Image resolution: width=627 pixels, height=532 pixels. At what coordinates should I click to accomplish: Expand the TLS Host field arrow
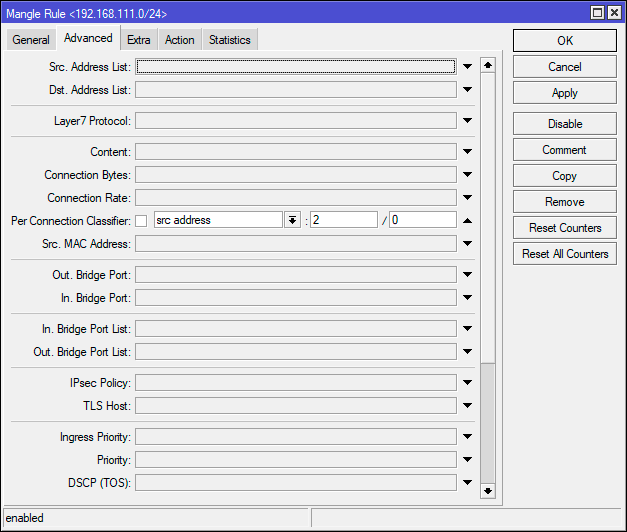click(x=467, y=406)
